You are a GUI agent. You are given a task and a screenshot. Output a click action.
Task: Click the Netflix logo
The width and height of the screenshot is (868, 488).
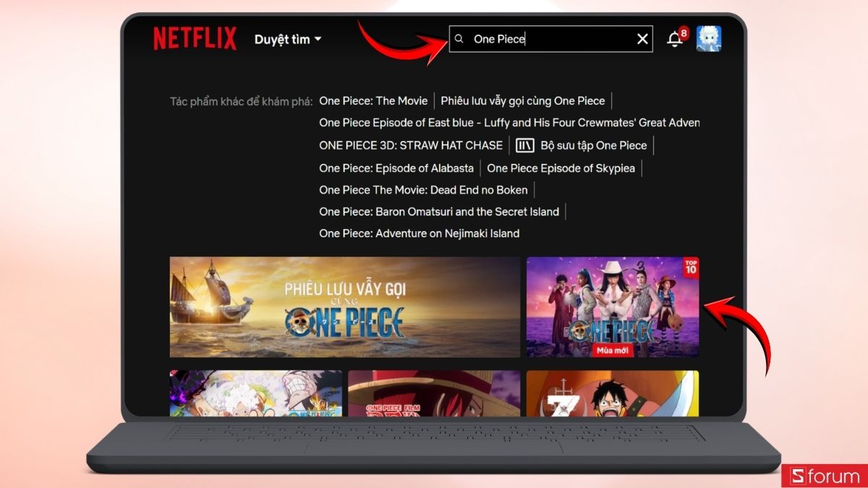pyautogui.click(x=195, y=39)
